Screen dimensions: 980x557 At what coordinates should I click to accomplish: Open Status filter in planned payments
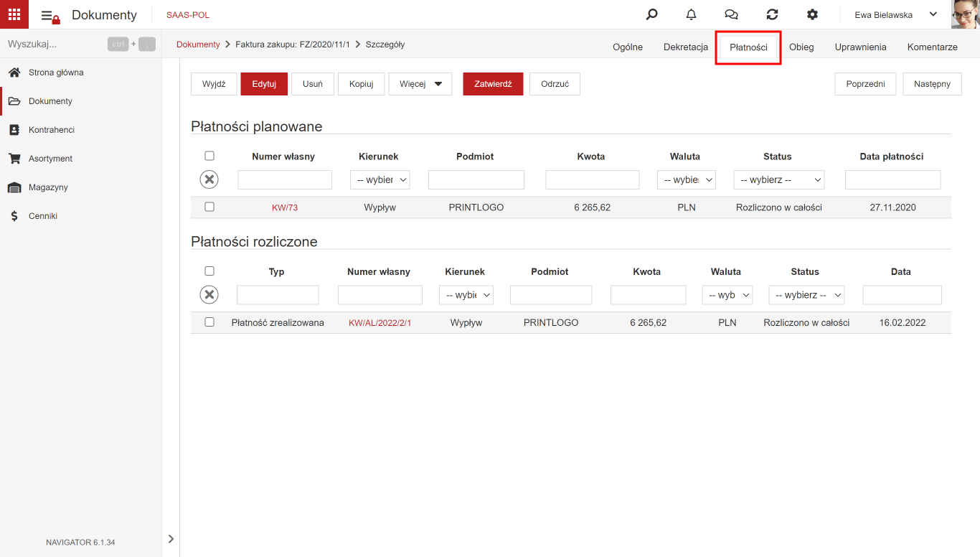[779, 179]
